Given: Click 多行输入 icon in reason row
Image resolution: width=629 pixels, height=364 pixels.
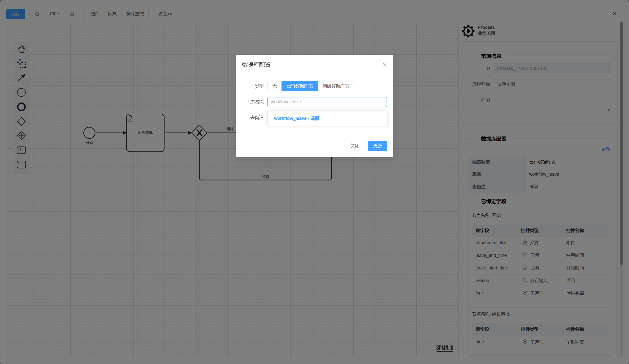Looking at the screenshot, I should [525, 280].
